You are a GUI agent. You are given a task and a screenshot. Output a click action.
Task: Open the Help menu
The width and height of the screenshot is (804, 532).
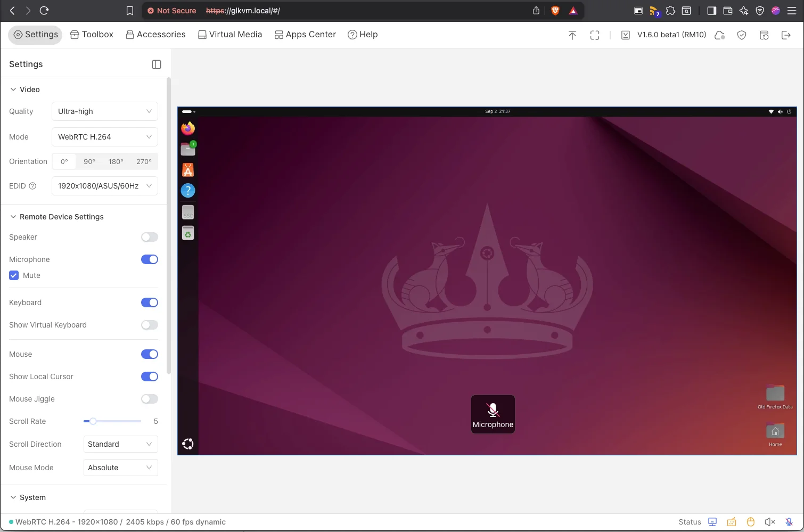pyautogui.click(x=363, y=35)
